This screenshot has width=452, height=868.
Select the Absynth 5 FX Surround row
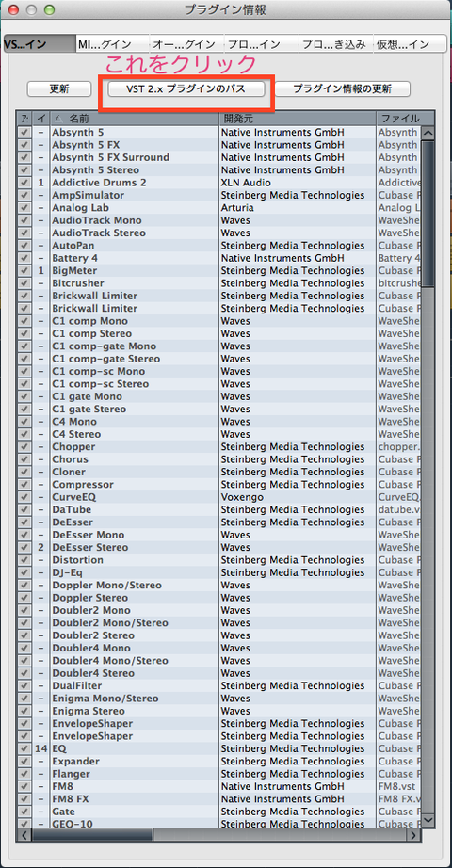[x=220, y=157]
